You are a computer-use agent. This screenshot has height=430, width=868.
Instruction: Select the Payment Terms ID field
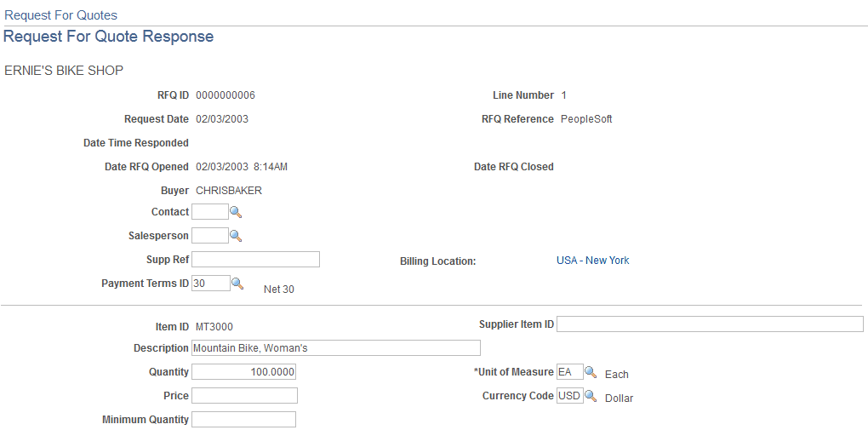(211, 284)
